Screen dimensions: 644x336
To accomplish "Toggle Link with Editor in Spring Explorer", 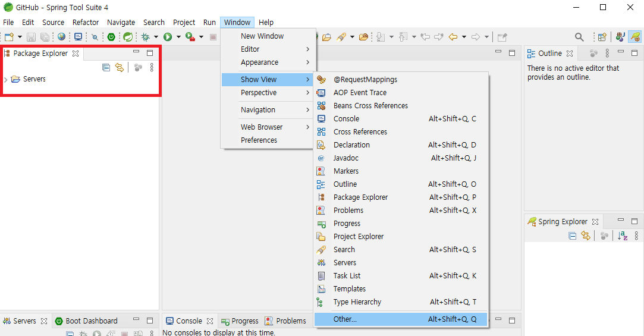I will click(586, 235).
